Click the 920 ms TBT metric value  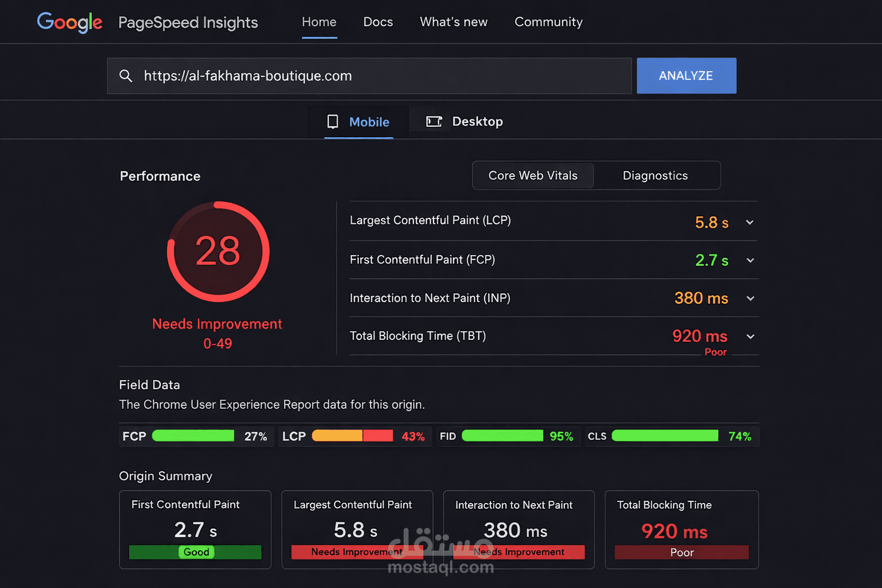tap(700, 336)
